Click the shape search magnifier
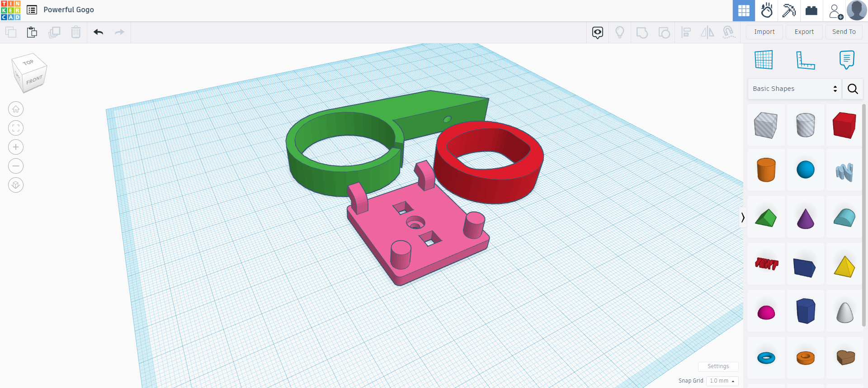Screen dimensions: 868x388 853,89
